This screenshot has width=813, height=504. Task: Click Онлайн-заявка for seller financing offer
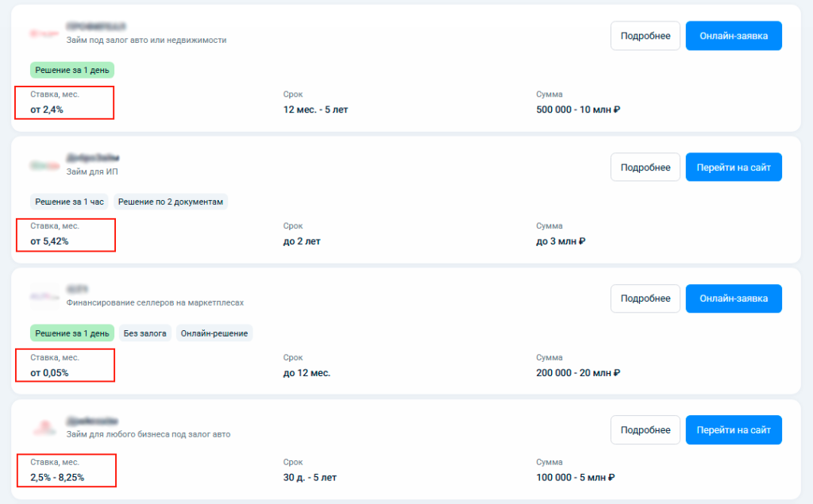(x=734, y=298)
